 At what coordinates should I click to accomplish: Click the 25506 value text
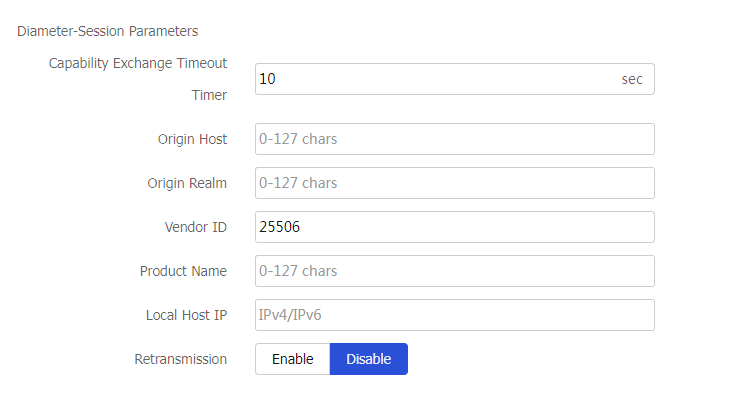(280, 227)
